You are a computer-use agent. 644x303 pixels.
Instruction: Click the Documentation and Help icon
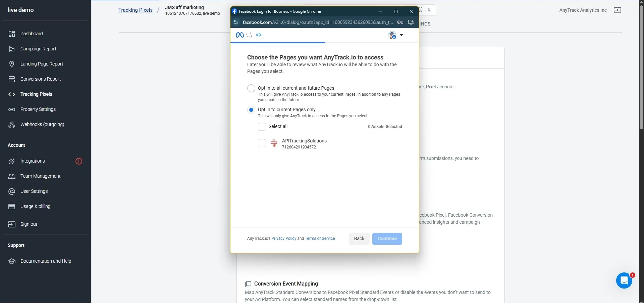[x=12, y=261]
